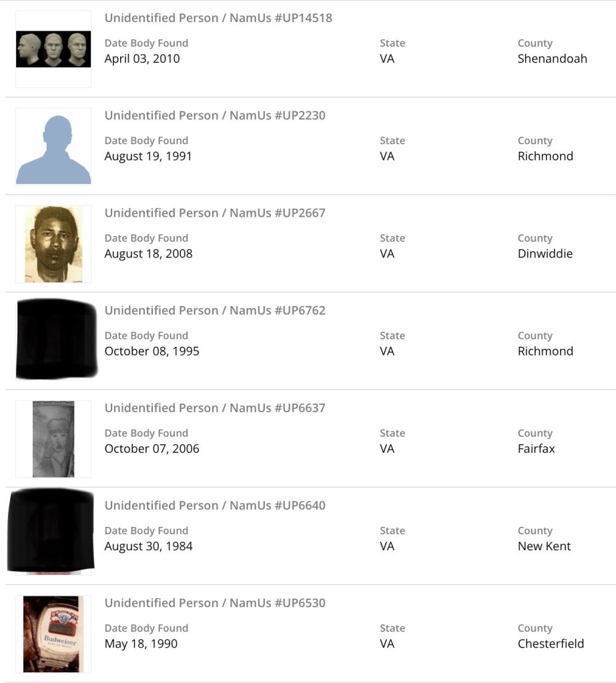This screenshot has height=683, width=616.
Task: Click the blue silhouette placeholder image
Action: click(53, 147)
